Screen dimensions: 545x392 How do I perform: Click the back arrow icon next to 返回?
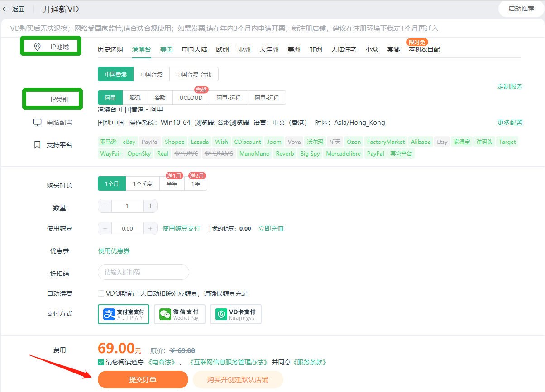tap(5, 9)
